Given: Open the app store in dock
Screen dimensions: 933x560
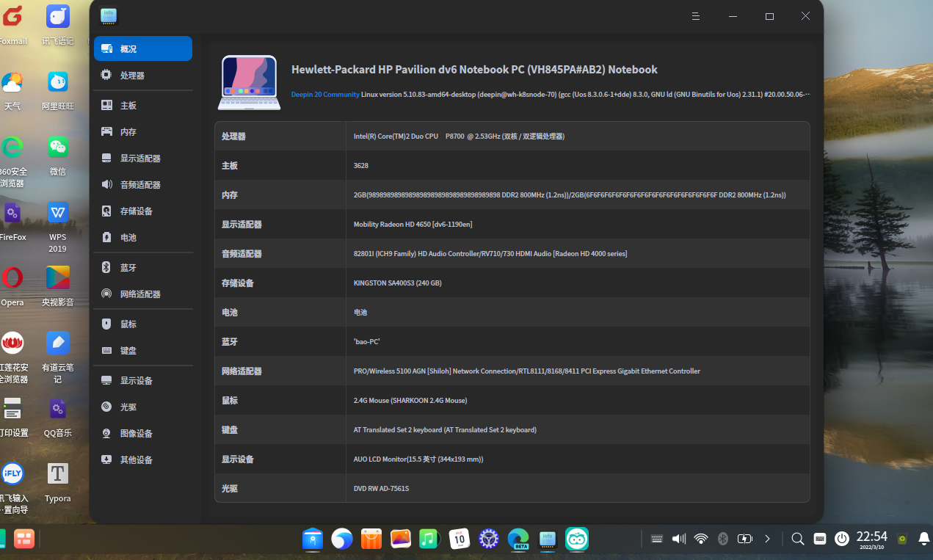Looking at the screenshot, I should tap(371, 539).
